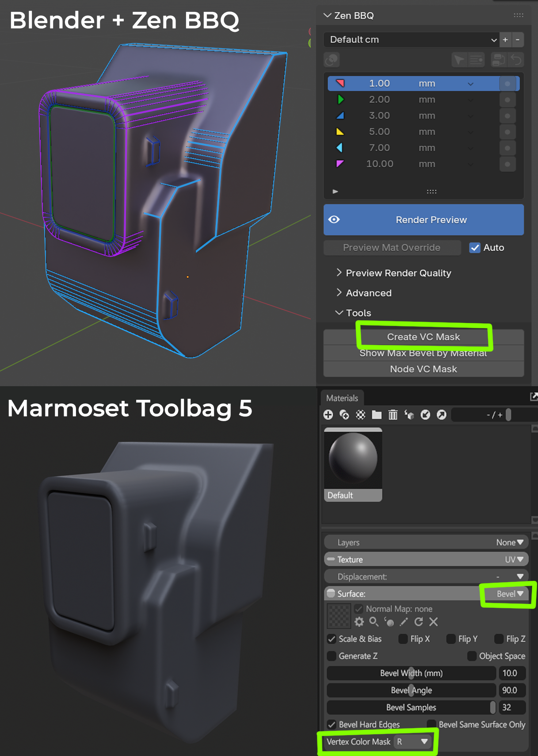Enable the Flip Y checkbox
This screenshot has height=756, width=538.
click(x=451, y=639)
